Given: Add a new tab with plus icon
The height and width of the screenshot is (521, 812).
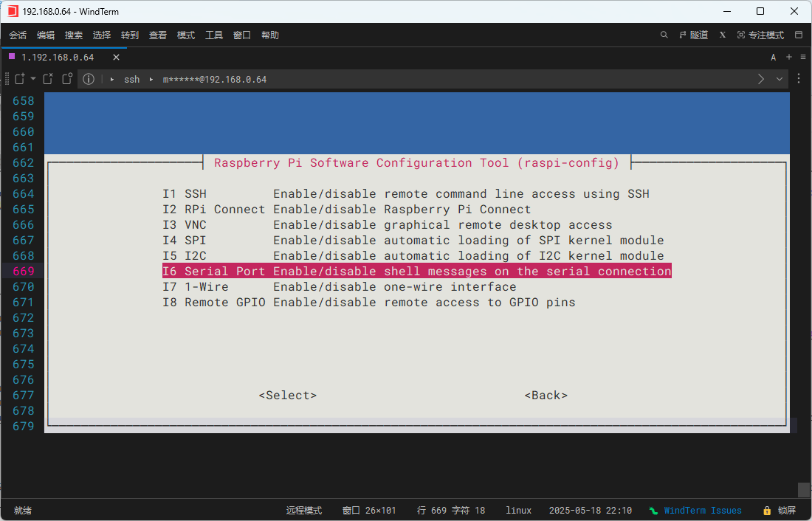Looking at the screenshot, I should coord(788,57).
